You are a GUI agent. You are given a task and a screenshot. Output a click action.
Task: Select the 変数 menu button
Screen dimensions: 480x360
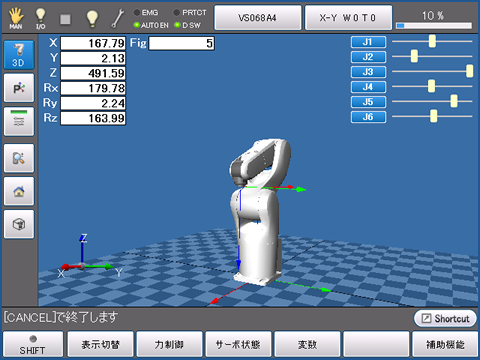click(x=307, y=344)
